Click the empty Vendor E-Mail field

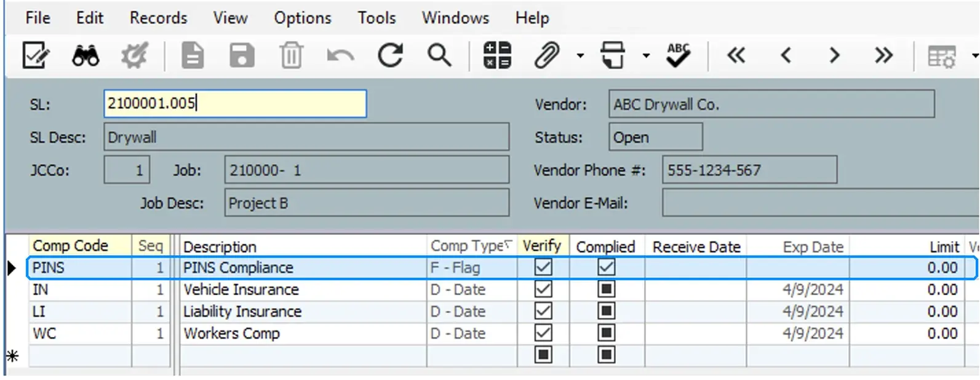pos(821,202)
